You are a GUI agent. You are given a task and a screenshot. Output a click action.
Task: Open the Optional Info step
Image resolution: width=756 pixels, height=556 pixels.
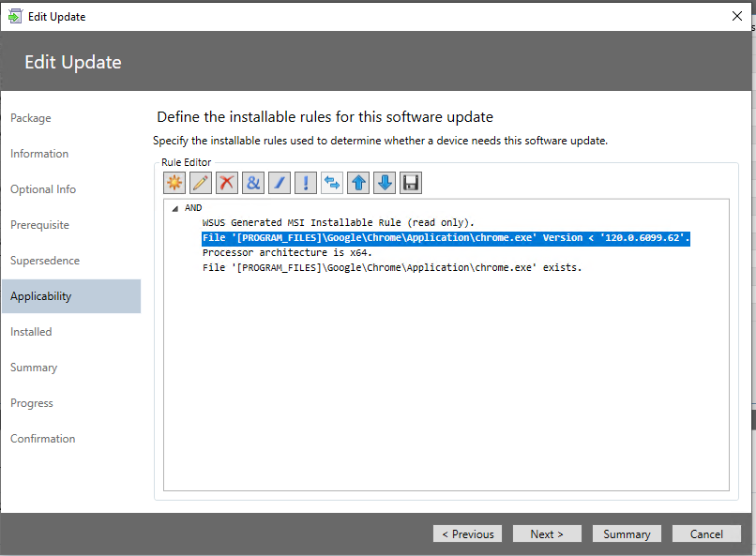tap(43, 189)
